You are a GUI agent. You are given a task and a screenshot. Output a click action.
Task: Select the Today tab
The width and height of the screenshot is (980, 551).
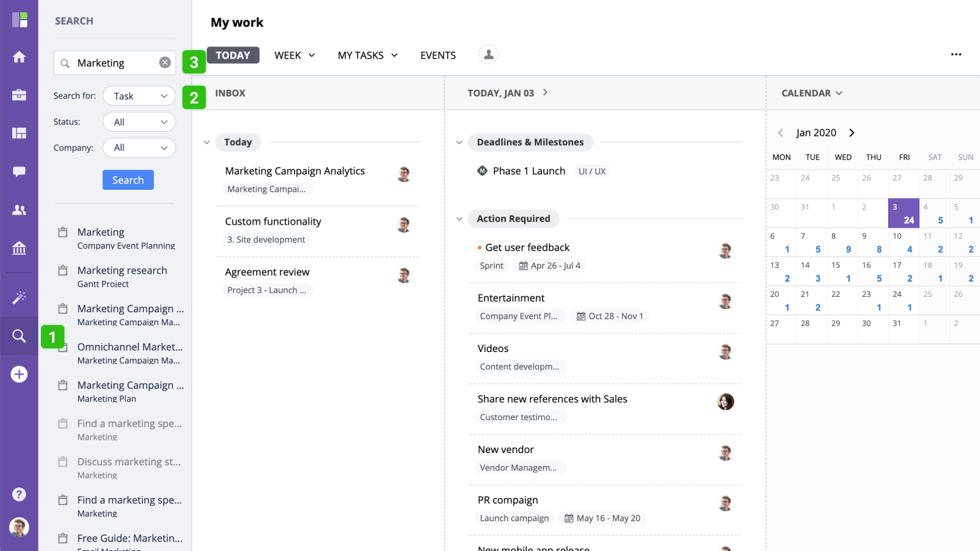point(233,55)
